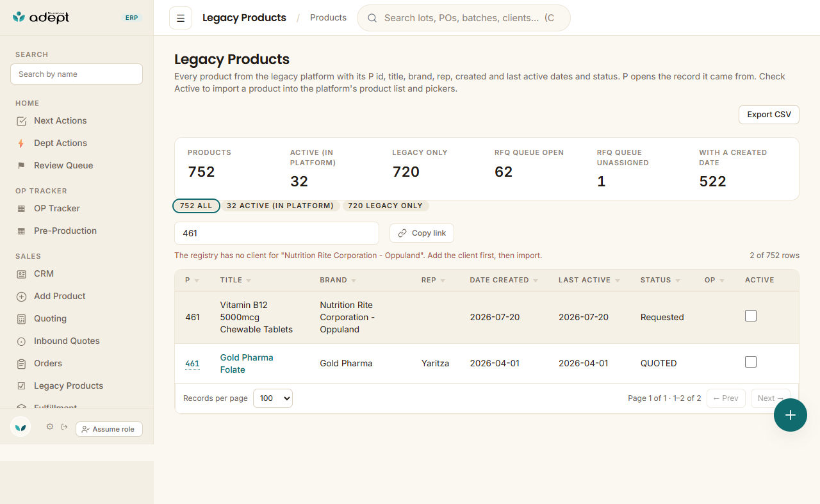The height and width of the screenshot is (504, 820).
Task: Tick Active checkbox for Vitamin B12 row
Action: click(x=751, y=316)
